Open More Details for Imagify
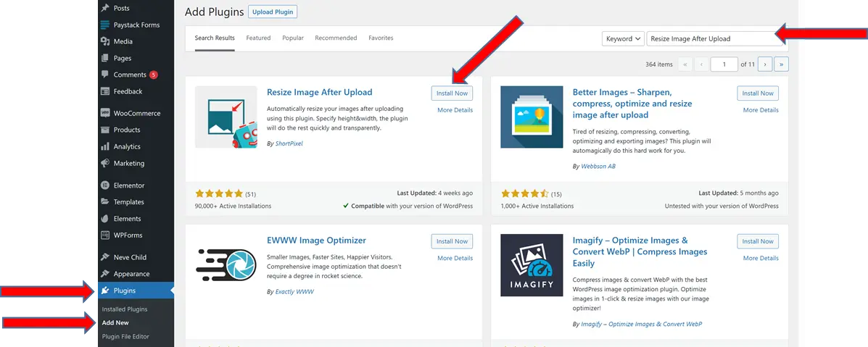Screen dimensions: 868x347 761,258
